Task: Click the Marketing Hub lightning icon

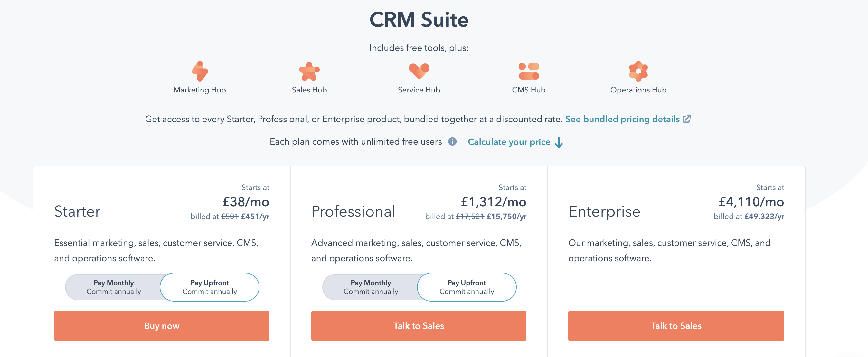Action: (200, 71)
